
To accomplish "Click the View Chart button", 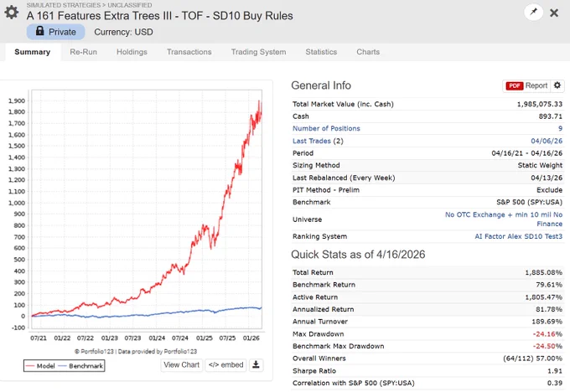I will pos(181,364).
